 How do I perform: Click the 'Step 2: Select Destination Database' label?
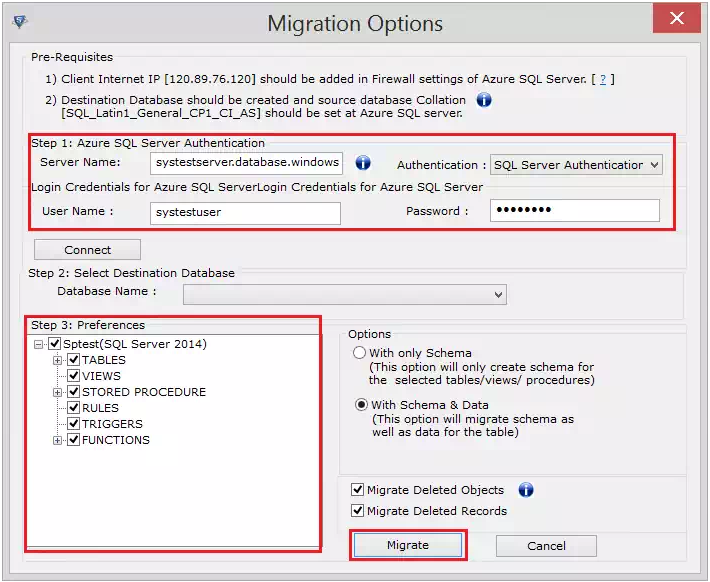[131, 273]
